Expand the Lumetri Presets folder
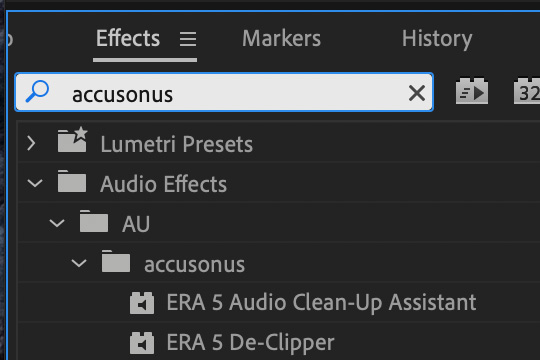This screenshot has width=540, height=360. click(31, 144)
